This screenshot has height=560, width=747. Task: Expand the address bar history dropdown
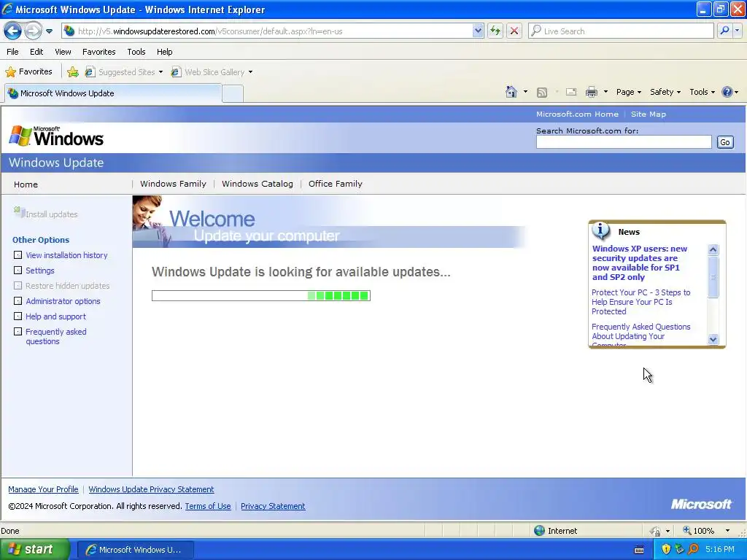[x=478, y=31]
